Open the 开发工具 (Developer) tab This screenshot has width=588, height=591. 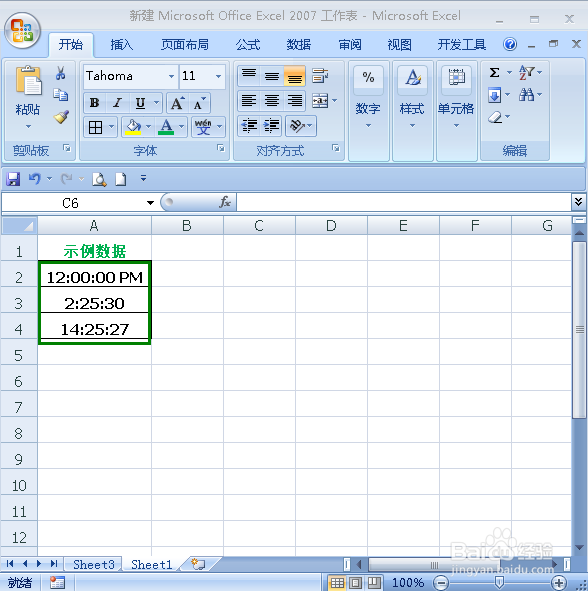coord(462,44)
